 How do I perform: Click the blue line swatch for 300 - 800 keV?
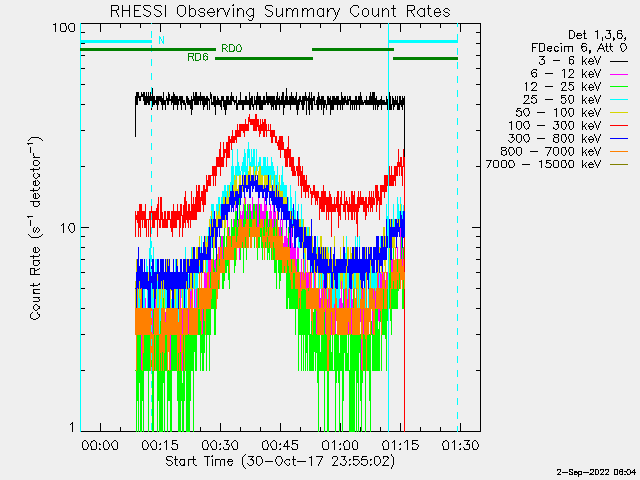(x=619, y=139)
